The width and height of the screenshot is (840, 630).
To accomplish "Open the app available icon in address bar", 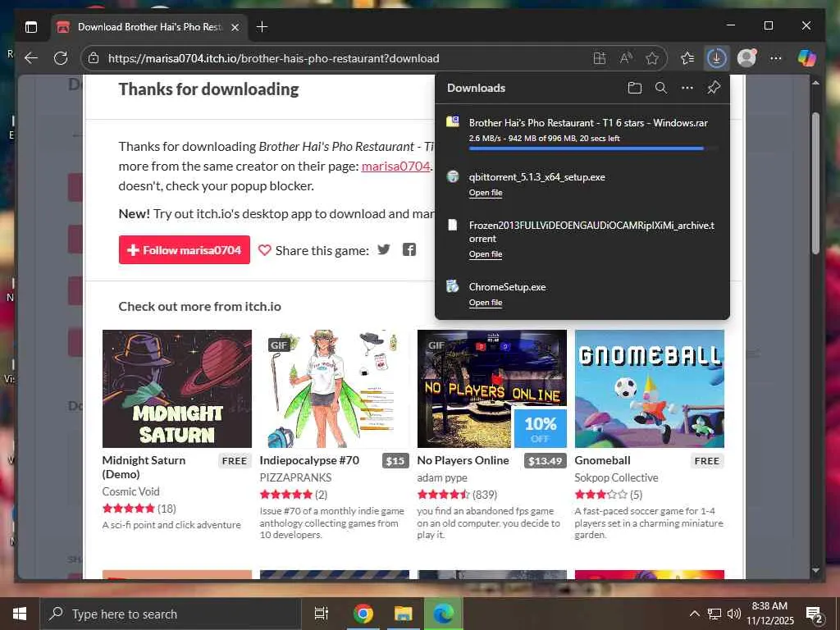I will 600,58.
